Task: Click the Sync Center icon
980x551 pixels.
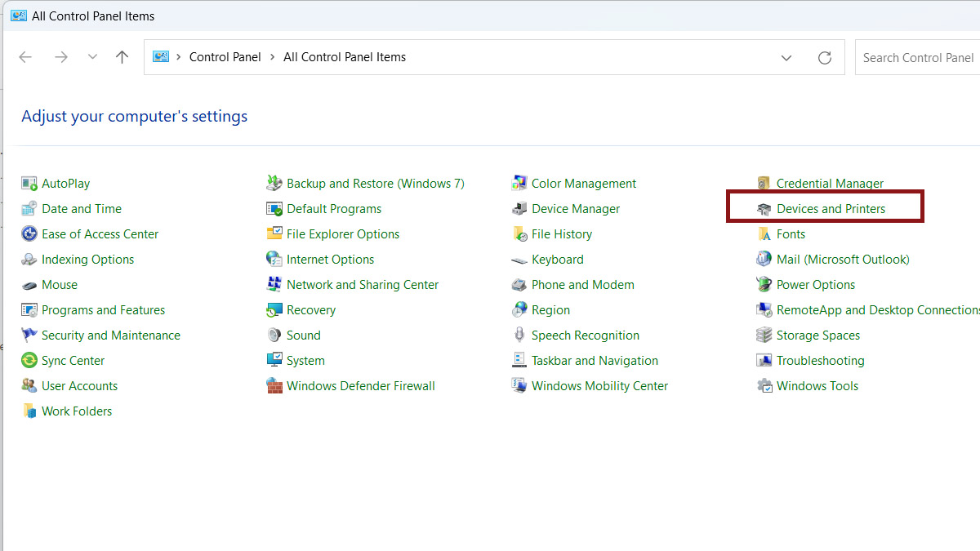Action: point(29,361)
